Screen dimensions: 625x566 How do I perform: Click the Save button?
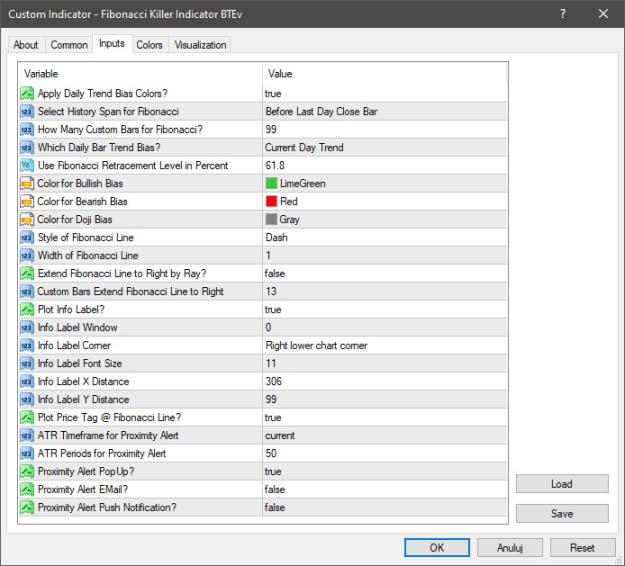pyautogui.click(x=562, y=513)
